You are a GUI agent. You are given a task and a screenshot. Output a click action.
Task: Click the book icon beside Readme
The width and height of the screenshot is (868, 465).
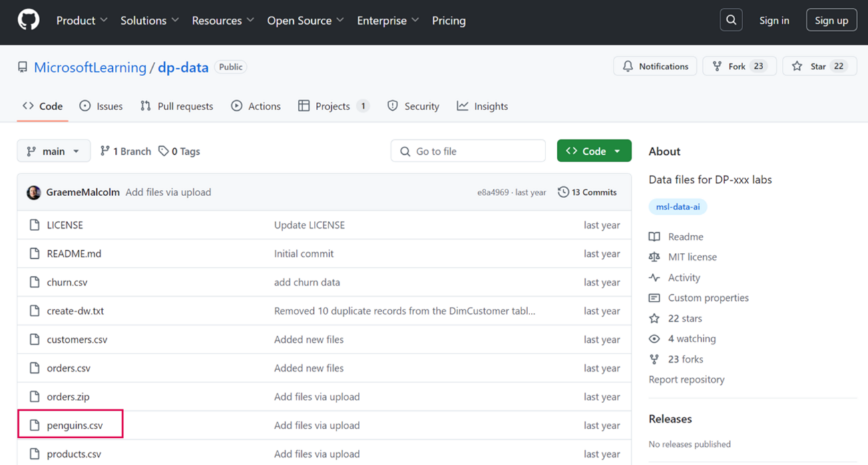pos(654,237)
